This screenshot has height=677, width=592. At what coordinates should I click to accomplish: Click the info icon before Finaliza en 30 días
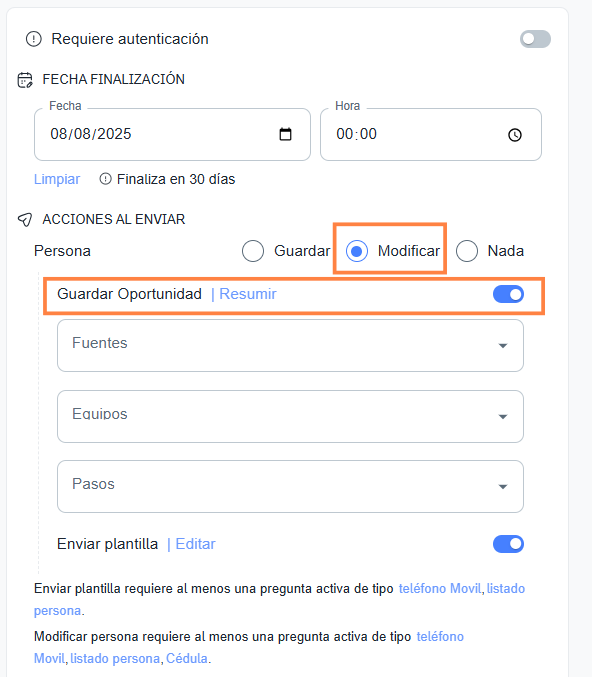(x=105, y=179)
